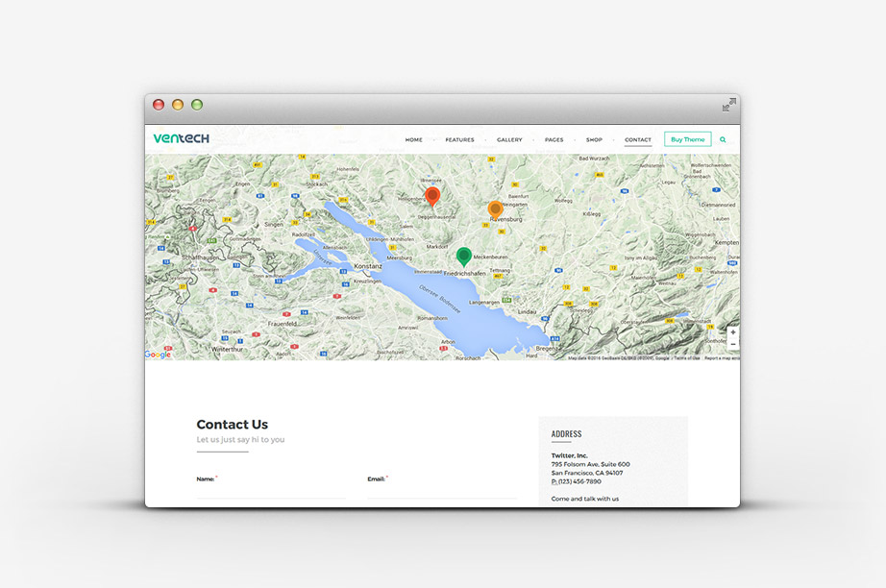Click the Name input field

point(271,491)
